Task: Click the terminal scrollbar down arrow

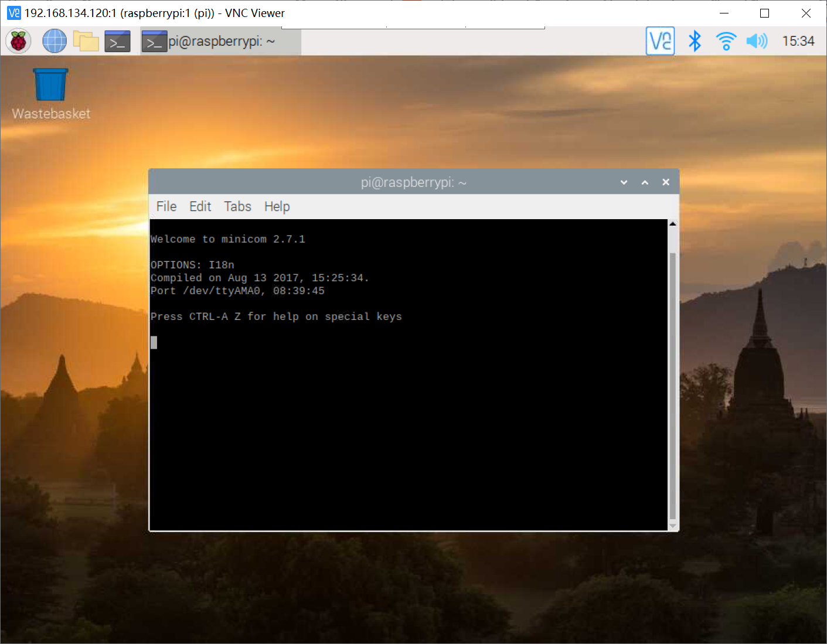Action: 673,526
